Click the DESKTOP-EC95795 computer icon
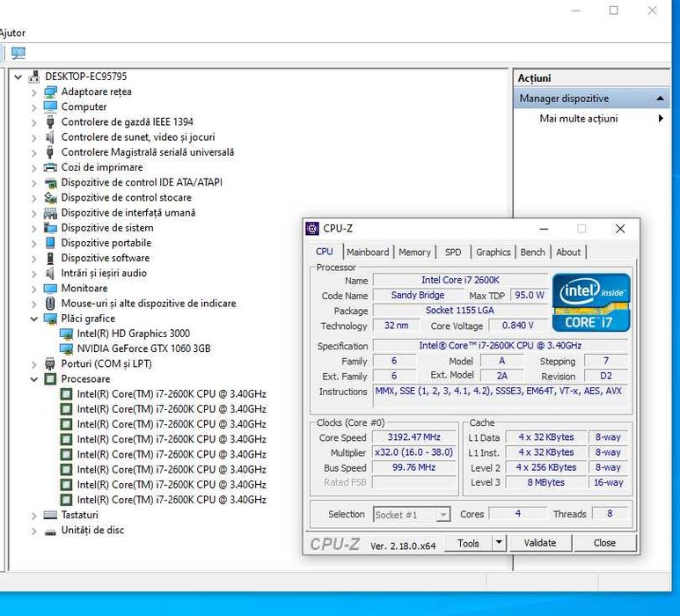The image size is (680, 616). click(33, 77)
